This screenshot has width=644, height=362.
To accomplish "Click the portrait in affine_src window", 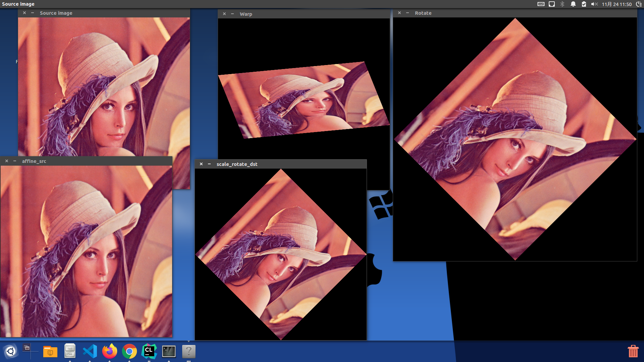I will [86, 251].
